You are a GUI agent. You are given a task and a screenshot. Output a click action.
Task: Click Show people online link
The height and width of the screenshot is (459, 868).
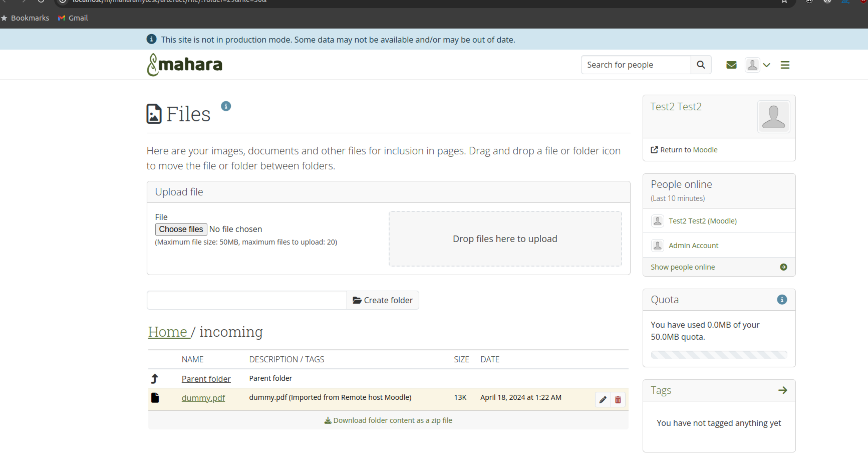682,267
